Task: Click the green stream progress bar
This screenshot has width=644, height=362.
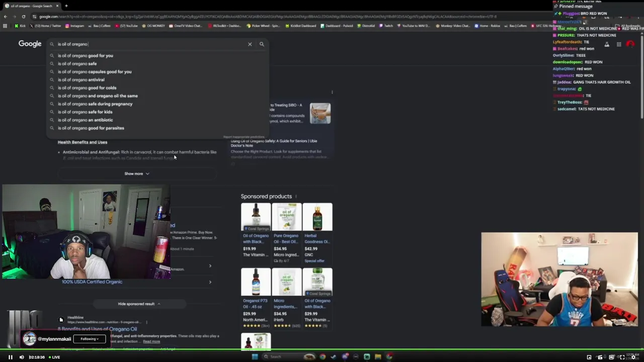Action: [x=322, y=349]
